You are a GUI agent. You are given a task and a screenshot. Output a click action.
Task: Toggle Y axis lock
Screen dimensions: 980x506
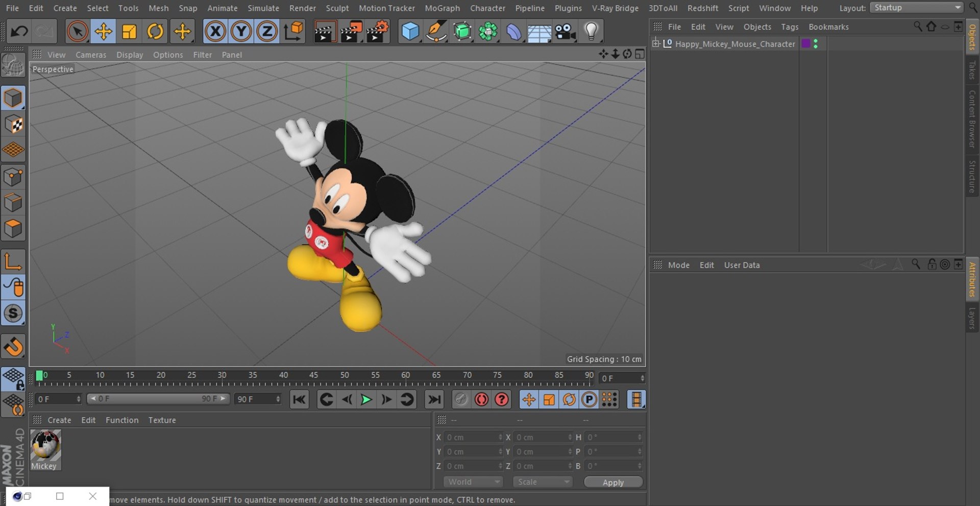click(241, 32)
